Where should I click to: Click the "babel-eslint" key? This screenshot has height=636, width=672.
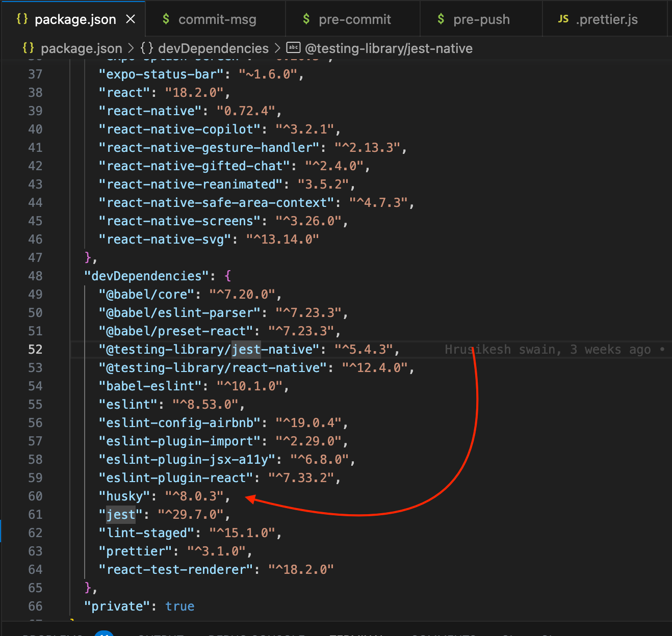click(x=150, y=386)
